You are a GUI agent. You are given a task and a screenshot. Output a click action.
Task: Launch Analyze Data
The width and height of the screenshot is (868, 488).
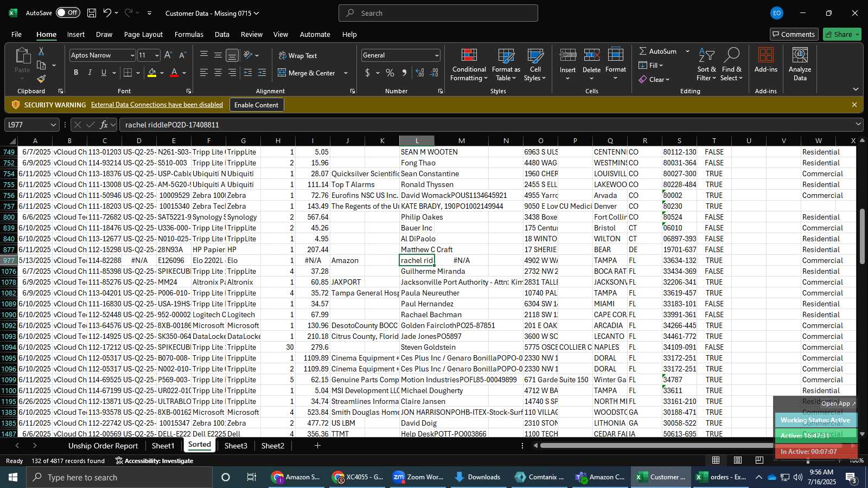click(800, 65)
